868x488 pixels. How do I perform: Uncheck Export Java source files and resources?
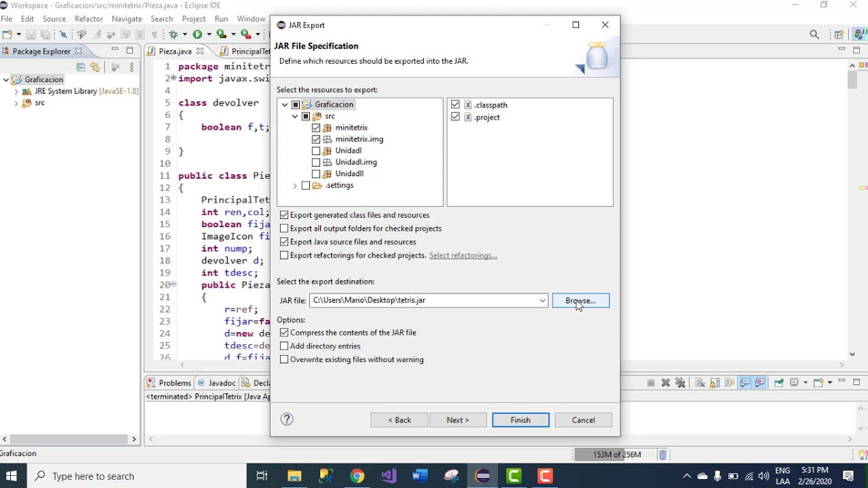[x=284, y=242]
